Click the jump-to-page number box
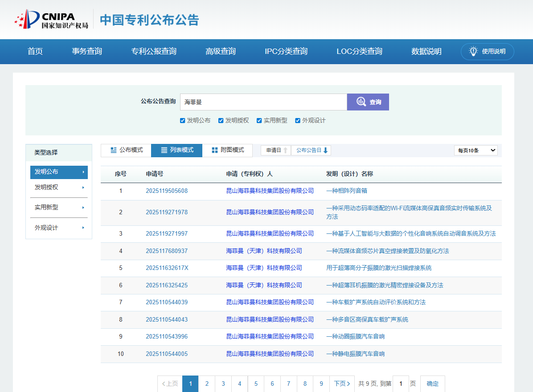This screenshot has height=392, width=533. click(401, 384)
